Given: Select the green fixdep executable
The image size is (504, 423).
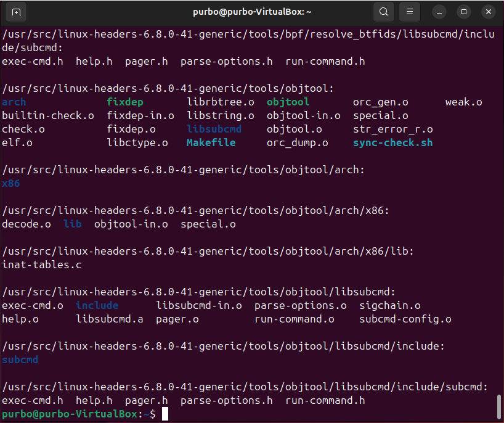Looking at the screenshot, I should 124,102.
